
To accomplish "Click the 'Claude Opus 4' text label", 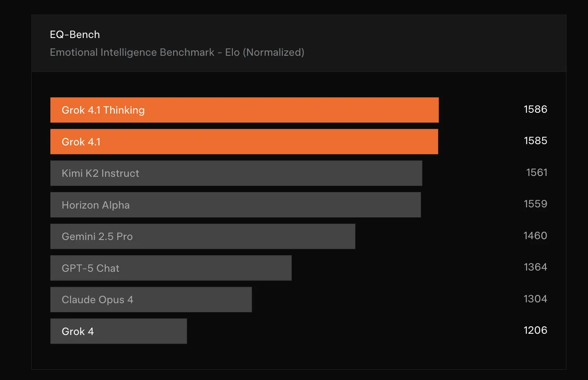I will pos(97,300).
